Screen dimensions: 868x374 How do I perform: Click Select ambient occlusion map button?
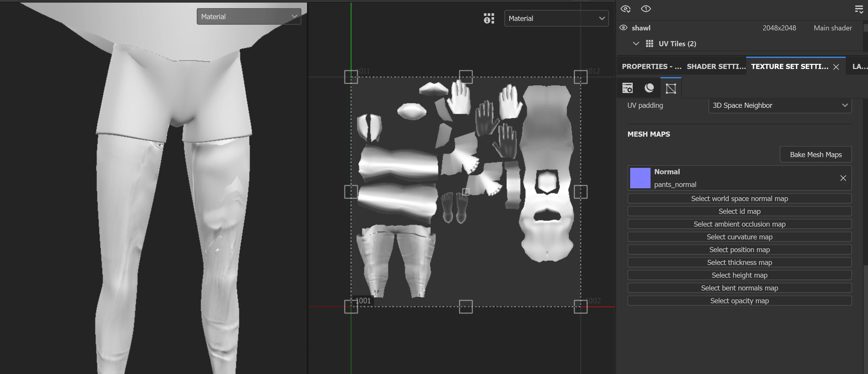739,224
